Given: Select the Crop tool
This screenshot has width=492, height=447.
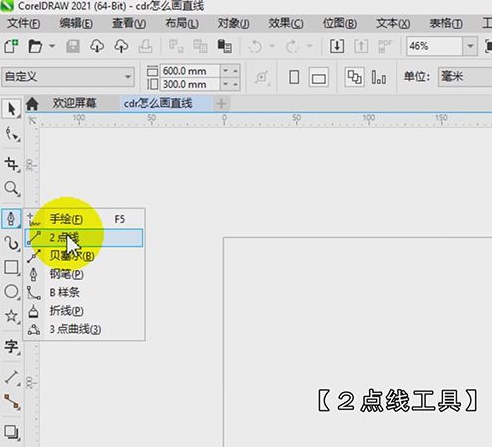Looking at the screenshot, I should 12,164.
